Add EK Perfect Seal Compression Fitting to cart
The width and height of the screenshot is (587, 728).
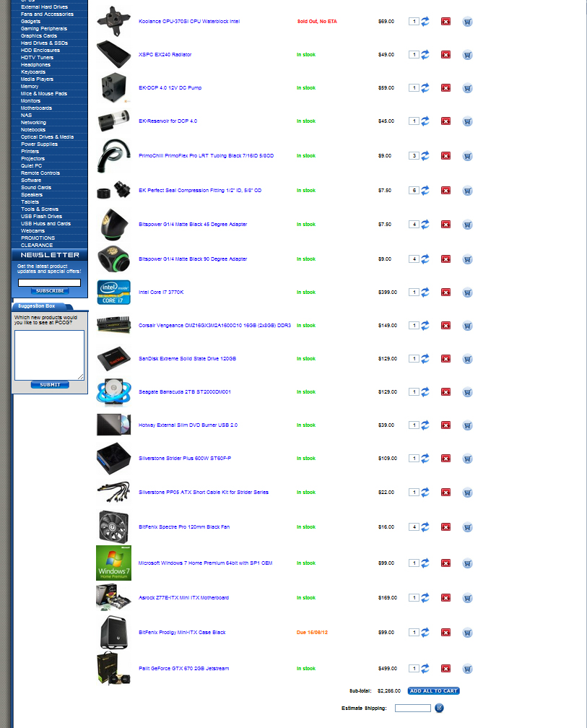[x=467, y=191]
